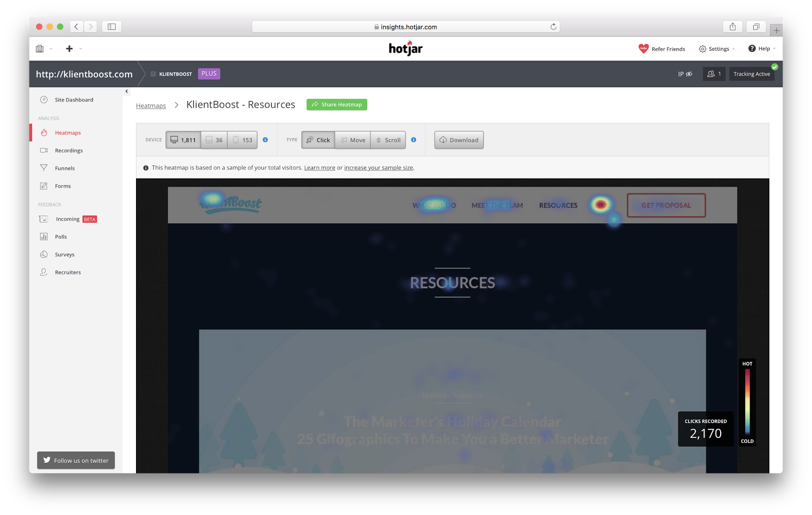Open a new Safari tab with plus button

(776, 30)
